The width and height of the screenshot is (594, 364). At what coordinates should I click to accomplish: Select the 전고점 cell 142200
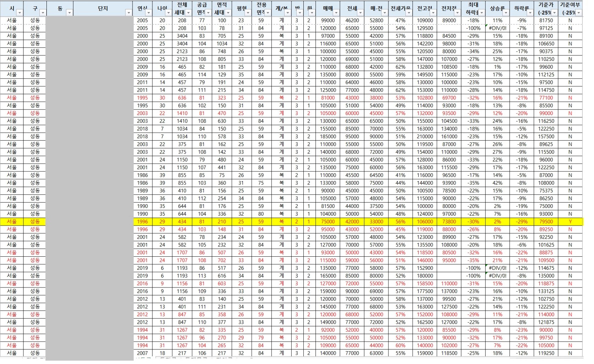click(x=425, y=44)
